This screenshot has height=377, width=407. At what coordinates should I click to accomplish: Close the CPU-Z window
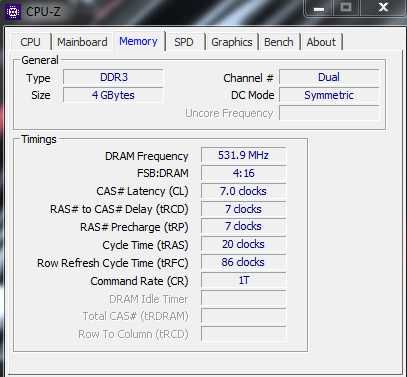[383, 8]
